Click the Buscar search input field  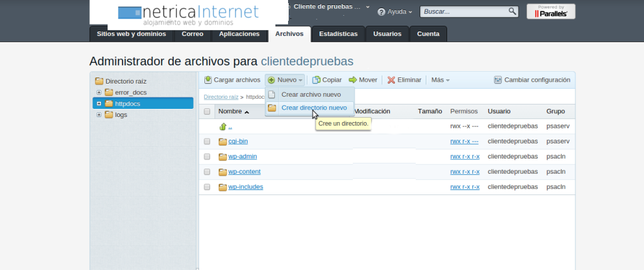(464, 11)
